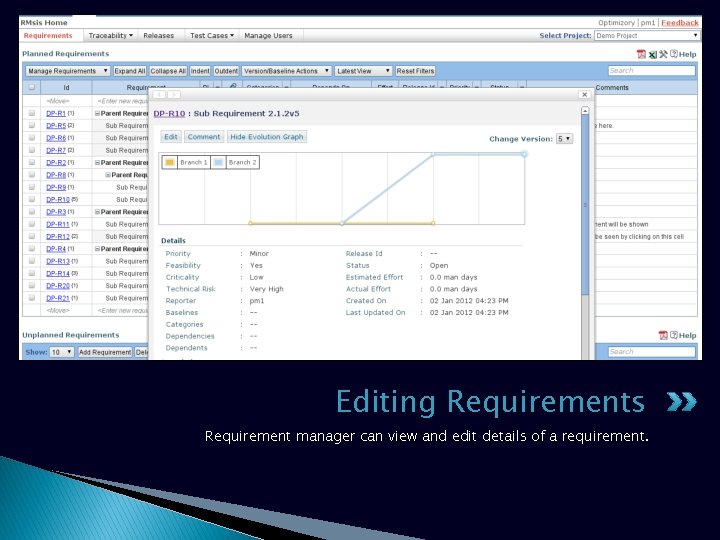Switch to the Releases tab
Image resolution: width=720 pixels, height=540 pixels.
pos(158,35)
